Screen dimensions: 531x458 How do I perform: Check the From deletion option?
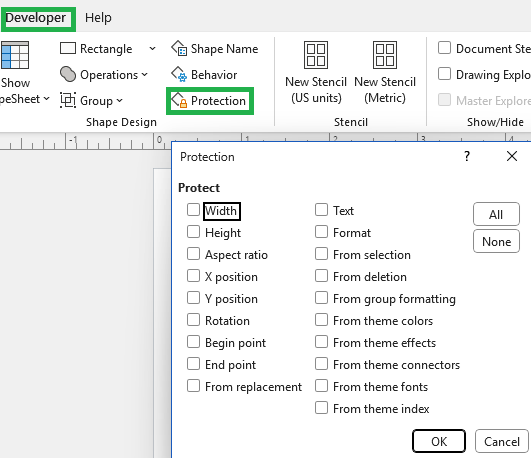321,276
